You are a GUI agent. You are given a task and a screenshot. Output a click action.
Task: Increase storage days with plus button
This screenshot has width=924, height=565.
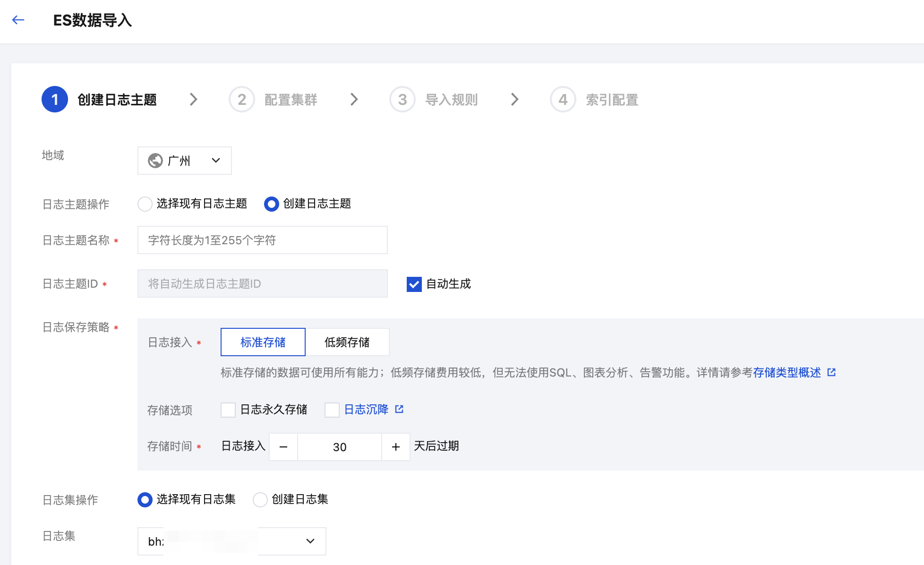pyautogui.click(x=396, y=447)
